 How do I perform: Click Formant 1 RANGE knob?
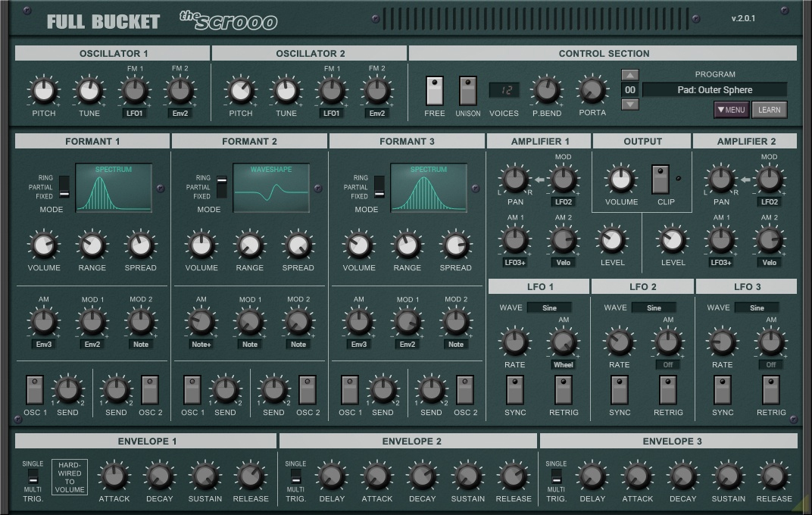click(92, 245)
